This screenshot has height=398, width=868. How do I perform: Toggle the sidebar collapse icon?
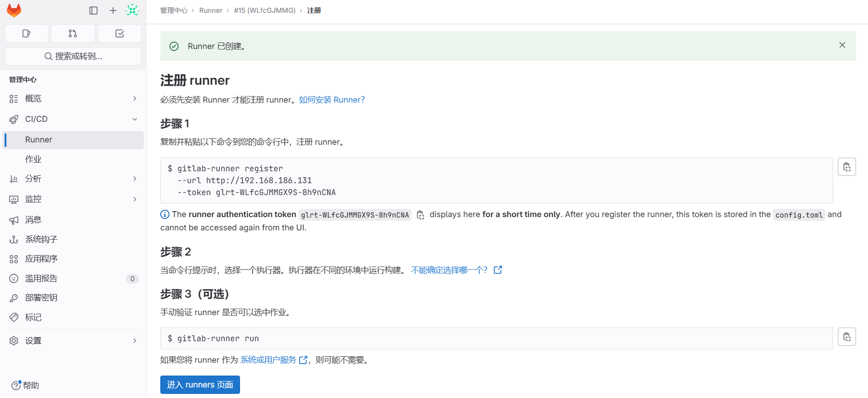(x=93, y=11)
